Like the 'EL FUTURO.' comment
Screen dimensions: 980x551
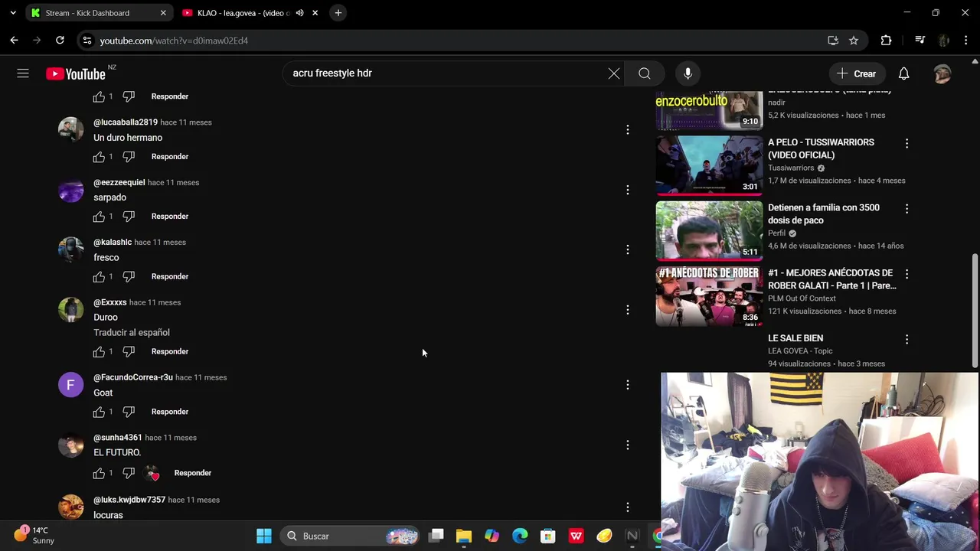99,473
